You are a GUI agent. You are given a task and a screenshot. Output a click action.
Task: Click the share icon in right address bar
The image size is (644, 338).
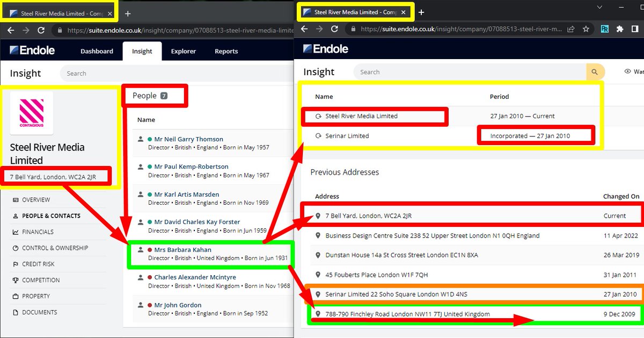pyautogui.click(x=571, y=29)
